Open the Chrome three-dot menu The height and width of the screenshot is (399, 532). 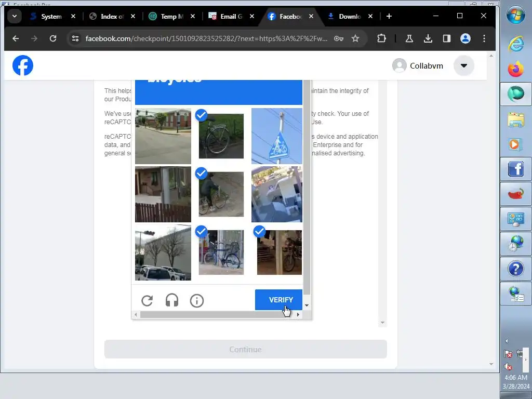(484, 38)
